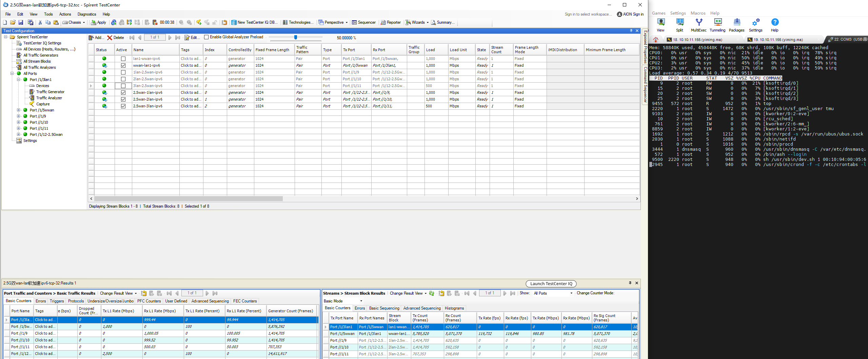Open the Diagnostics menu

tap(87, 14)
